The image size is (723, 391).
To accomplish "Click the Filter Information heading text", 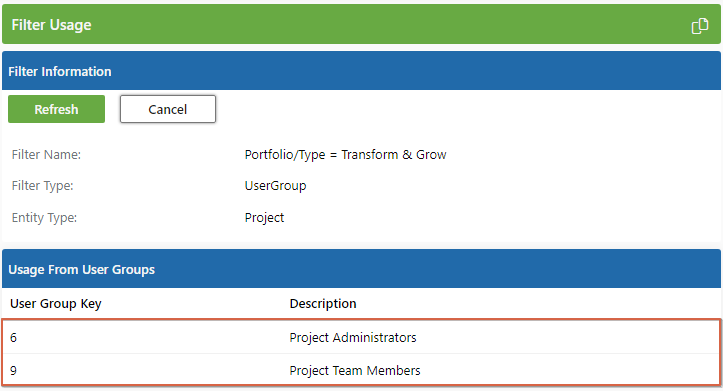I will (x=60, y=71).
